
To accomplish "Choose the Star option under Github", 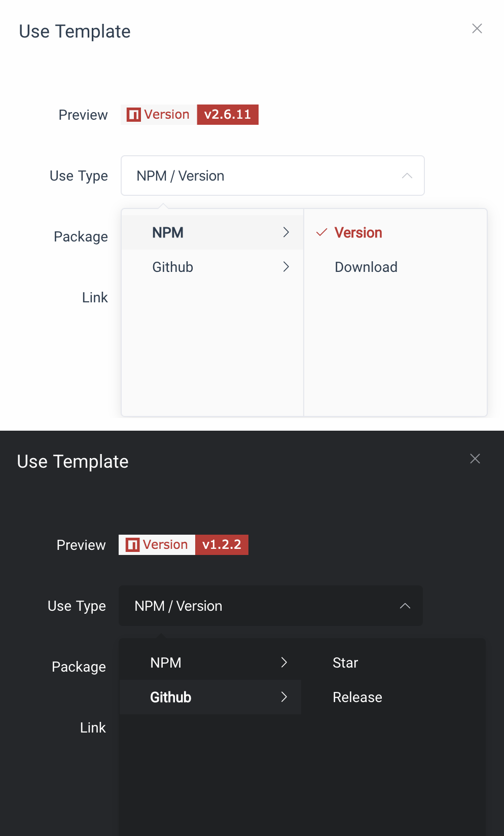I will click(345, 663).
